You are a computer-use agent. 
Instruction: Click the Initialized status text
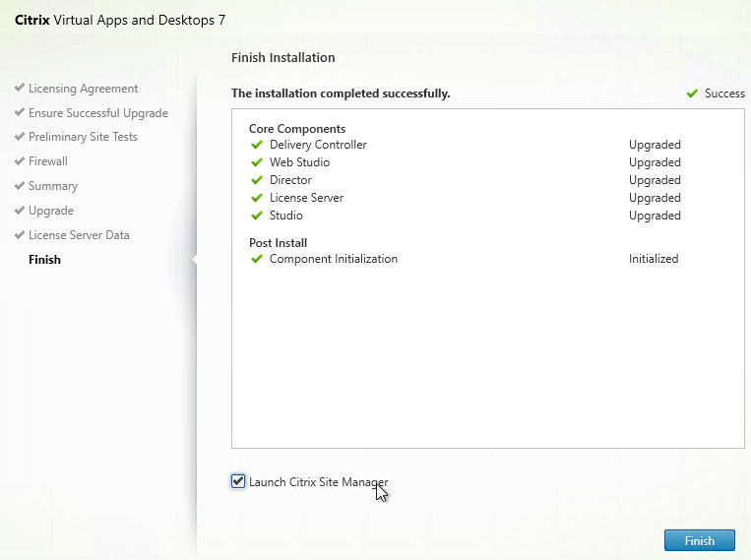[x=654, y=259]
